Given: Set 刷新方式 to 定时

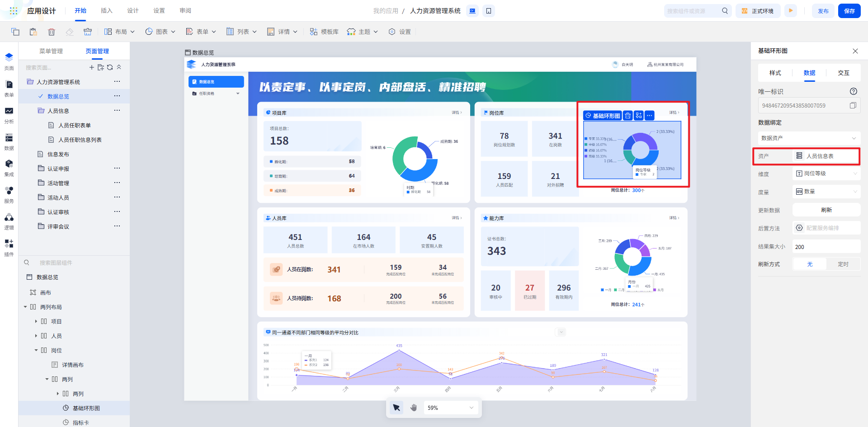Looking at the screenshot, I should (x=843, y=264).
